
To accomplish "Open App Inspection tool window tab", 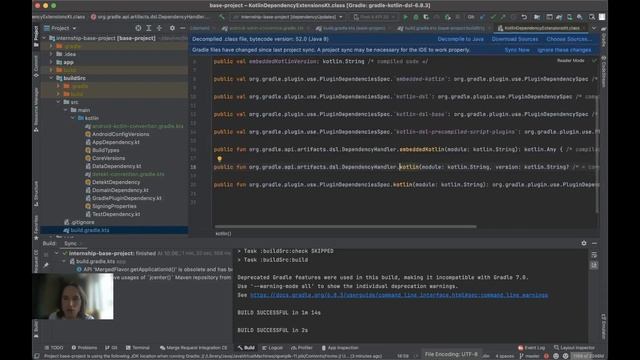I will point(340,348).
